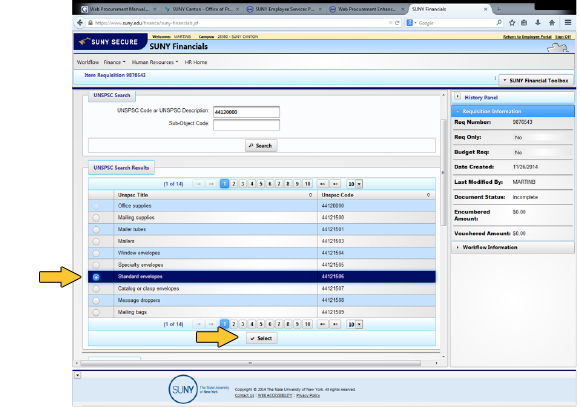Close the Web Procurement Manual tab
Viewport: 580px width, 410px height.
(x=155, y=9)
